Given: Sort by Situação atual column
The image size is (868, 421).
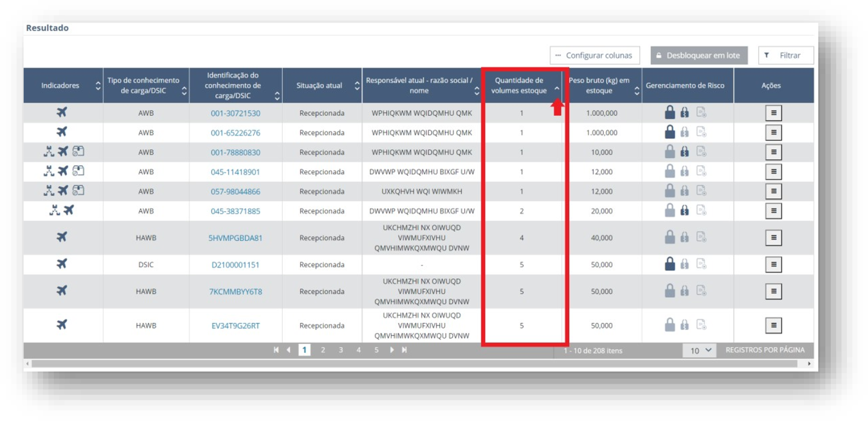Looking at the screenshot, I should click(357, 85).
